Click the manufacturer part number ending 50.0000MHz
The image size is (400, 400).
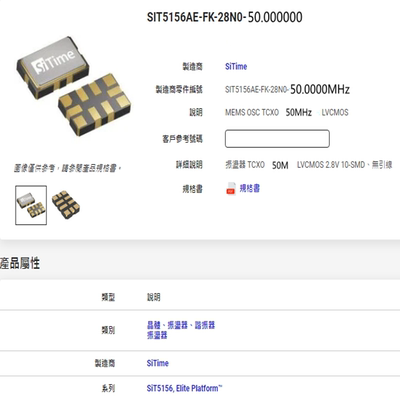287,89
